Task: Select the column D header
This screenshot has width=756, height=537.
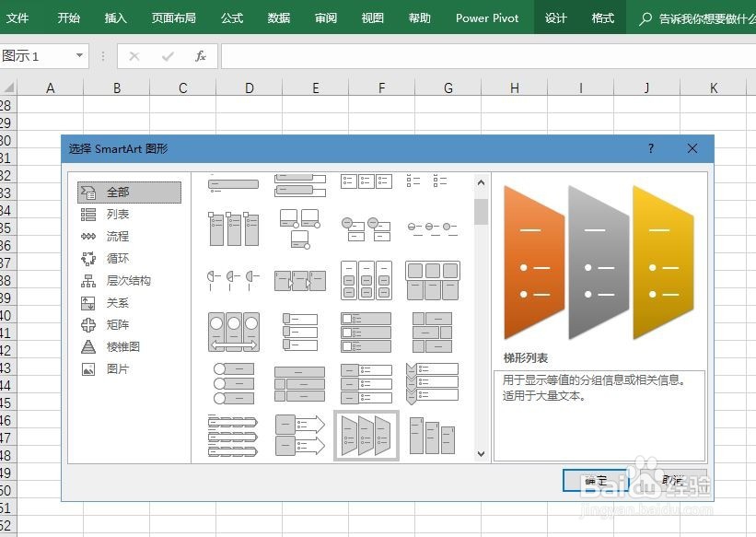Action: (x=250, y=88)
